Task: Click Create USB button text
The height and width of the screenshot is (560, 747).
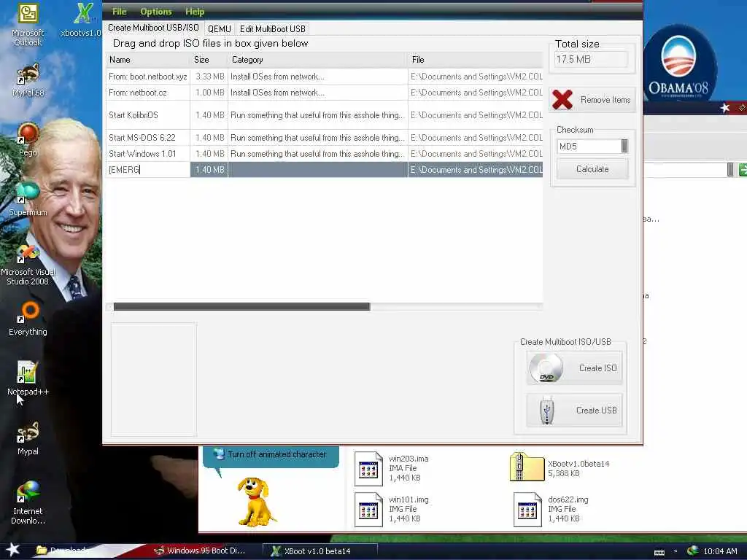Action: [596, 411]
